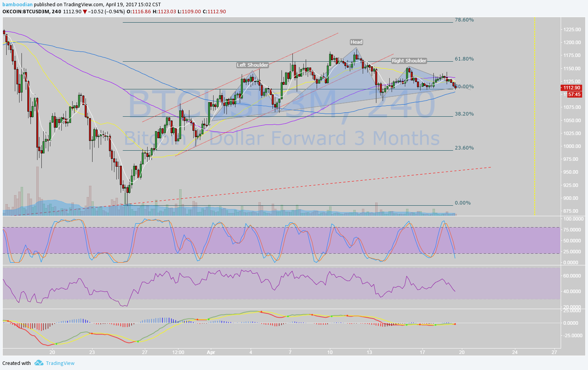The width and height of the screenshot is (588, 370).
Task: Click 1150.00 on the price axis
Action: (x=572, y=68)
